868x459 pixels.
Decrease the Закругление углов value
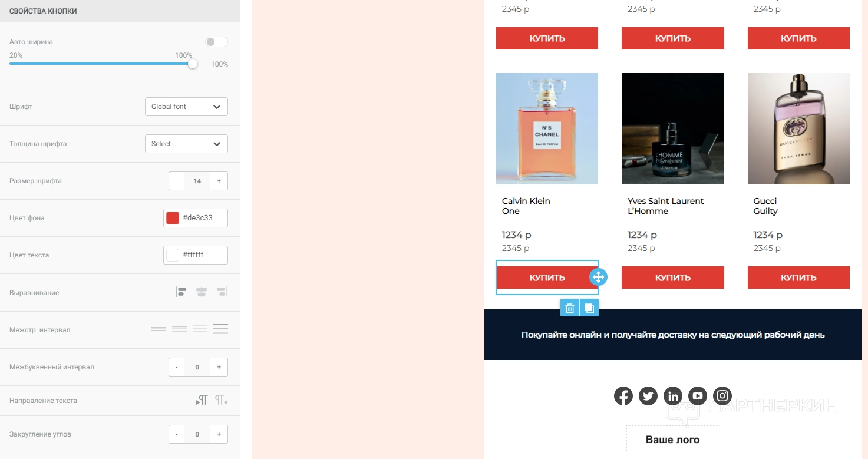pos(177,434)
